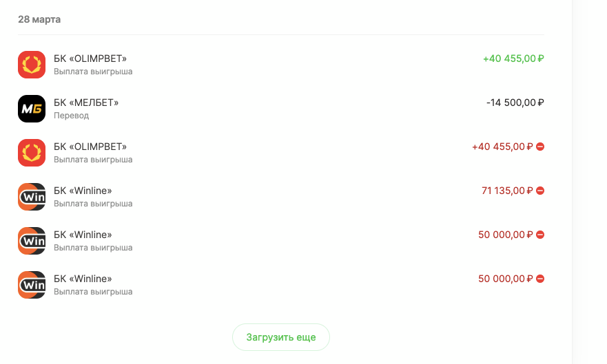Click the second OLIMPBET logo icon
Viewport: 607px width, 364px height.
32,153
